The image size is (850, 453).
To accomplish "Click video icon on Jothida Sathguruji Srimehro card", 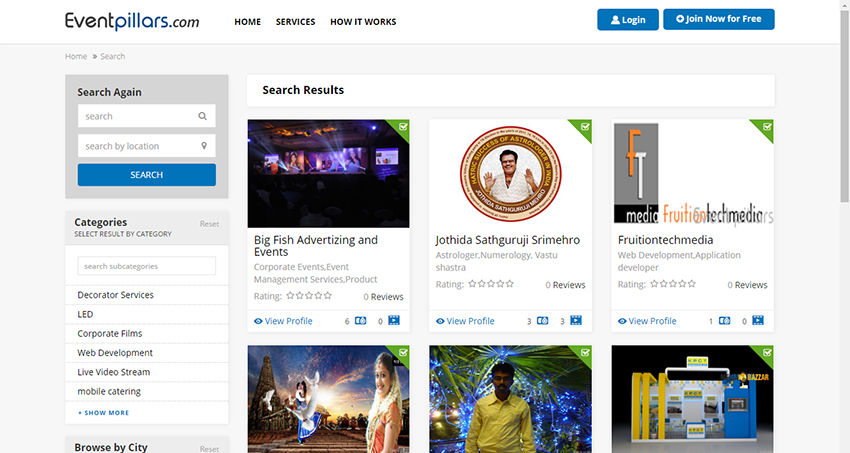I will point(576,321).
